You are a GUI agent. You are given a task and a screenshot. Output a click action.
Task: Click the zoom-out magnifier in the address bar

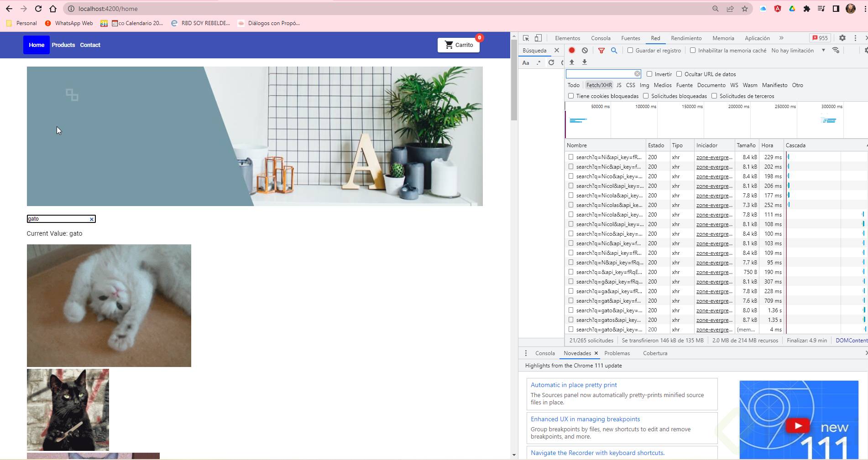pyautogui.click(x=716, y=9)
